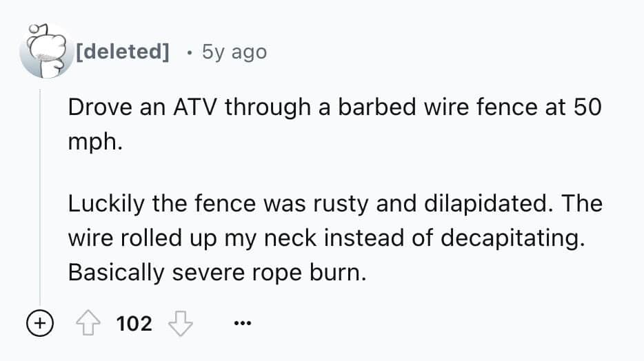The width and height of the screenshot is (644, 361).
Task: Click the deleted user's avatar icon
Action: [x=44, y=52]
